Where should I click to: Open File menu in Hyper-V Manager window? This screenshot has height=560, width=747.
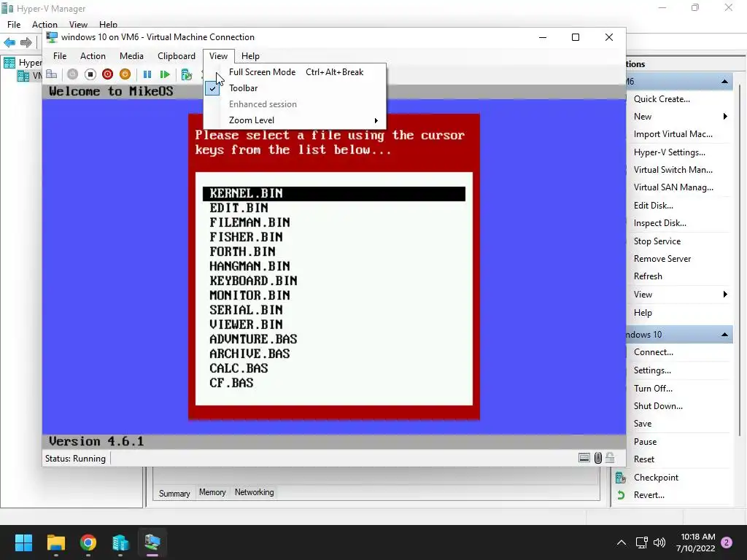pyautogui.click(x=14, y=24)
